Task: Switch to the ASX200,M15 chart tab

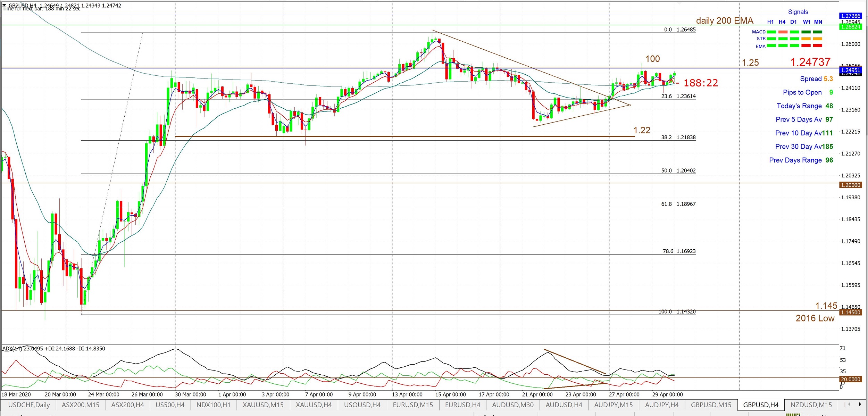Action: pyautogui.click(x=80, y=405)
